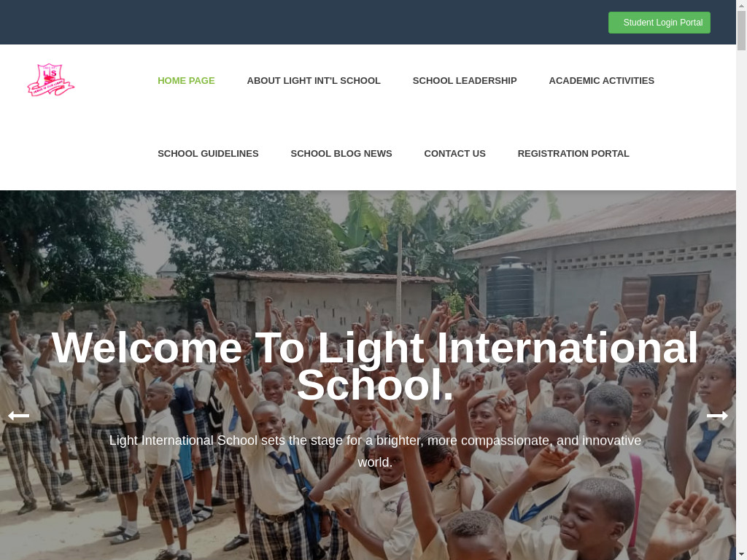Click the black water tank in slide photo
The image size is (747, 560).
pyautogui.click(x=509, y=287)
